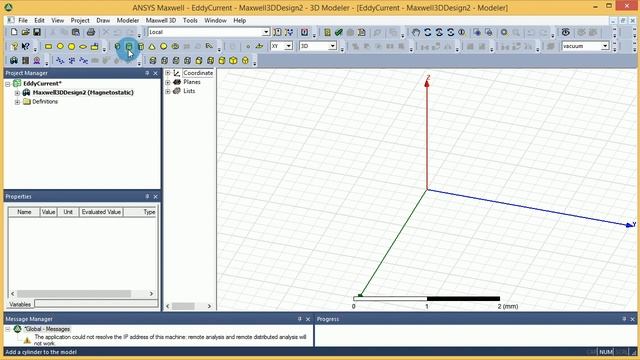The width and height of the screenshot is (640, 360).
Task: Toggle the Project Manager panel pin
Action: 147,73
